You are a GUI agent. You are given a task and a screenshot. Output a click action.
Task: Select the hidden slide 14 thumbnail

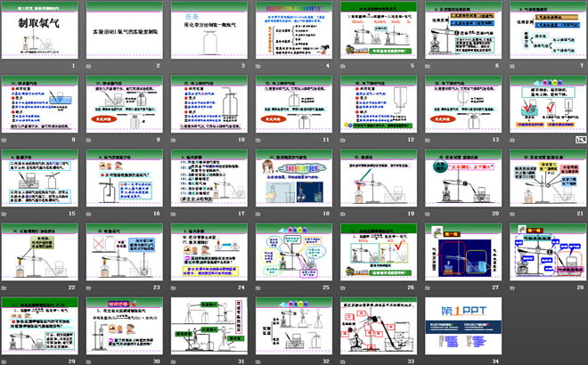(x=548, y=104)
